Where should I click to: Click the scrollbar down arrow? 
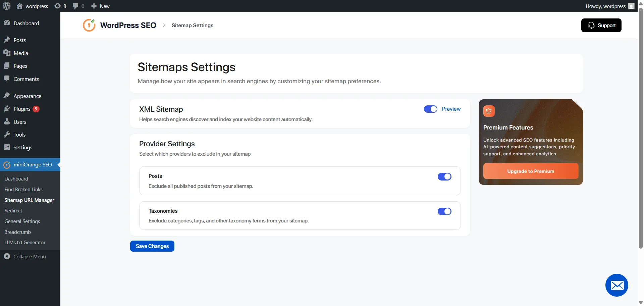tap(641, 303)
